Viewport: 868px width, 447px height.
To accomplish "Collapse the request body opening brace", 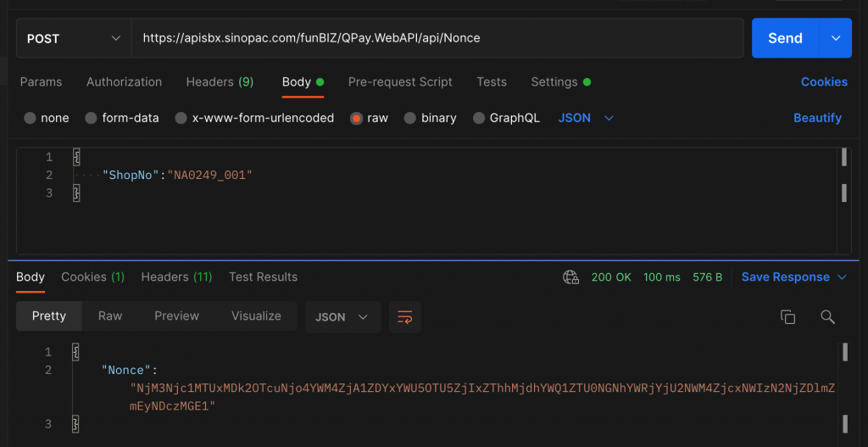I will [x=76, y=157].
